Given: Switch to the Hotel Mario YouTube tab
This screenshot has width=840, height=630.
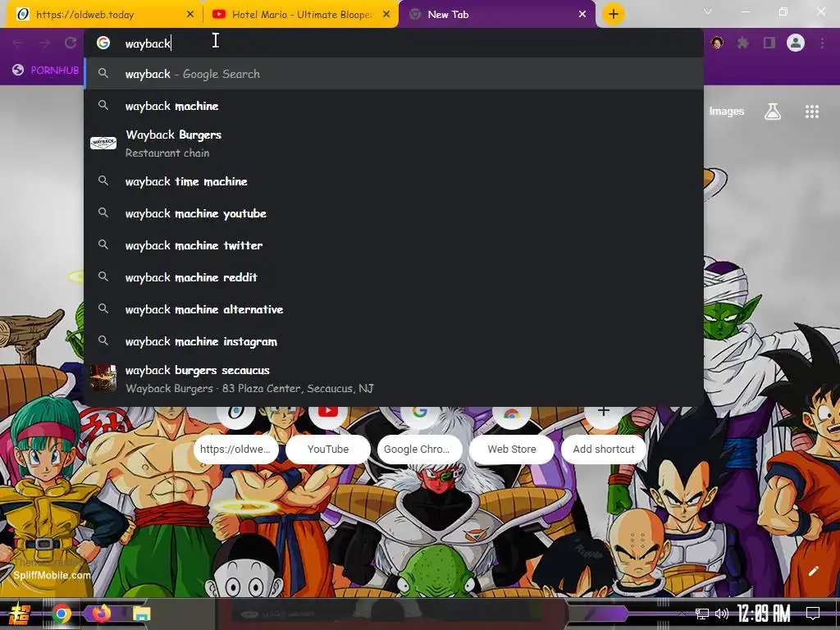Looking at the screenshot, I should coord(300,15).
